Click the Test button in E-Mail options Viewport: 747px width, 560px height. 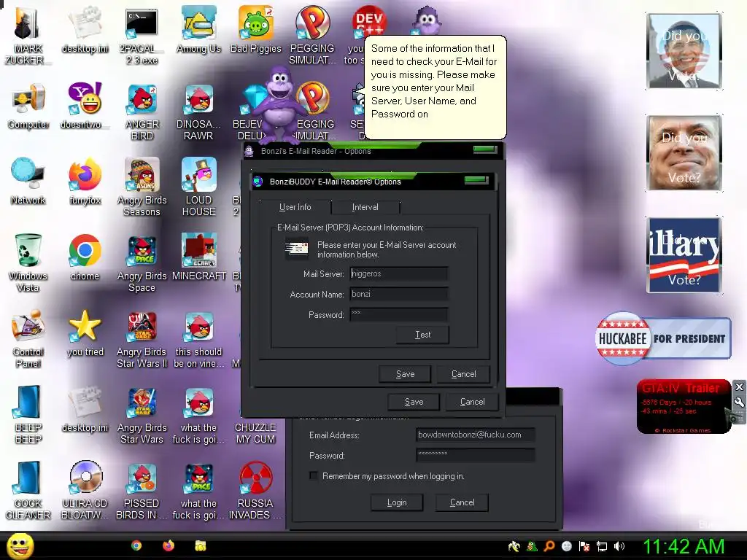pos(422,335)
